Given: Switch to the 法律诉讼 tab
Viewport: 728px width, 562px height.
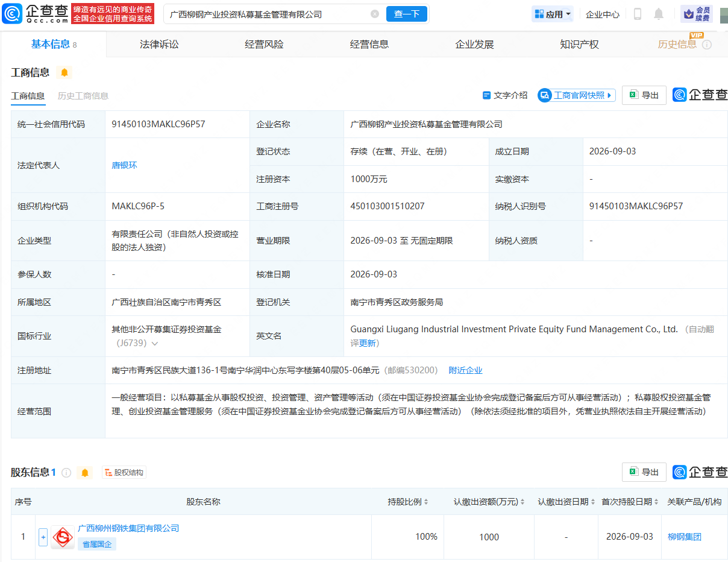Looking at the screenshot, I should 159,44.
